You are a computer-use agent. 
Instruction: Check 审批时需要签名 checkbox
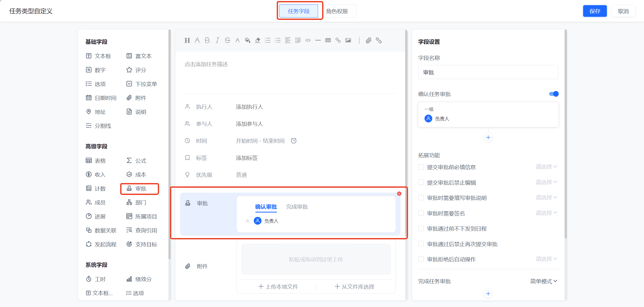(x=421, y=213)
